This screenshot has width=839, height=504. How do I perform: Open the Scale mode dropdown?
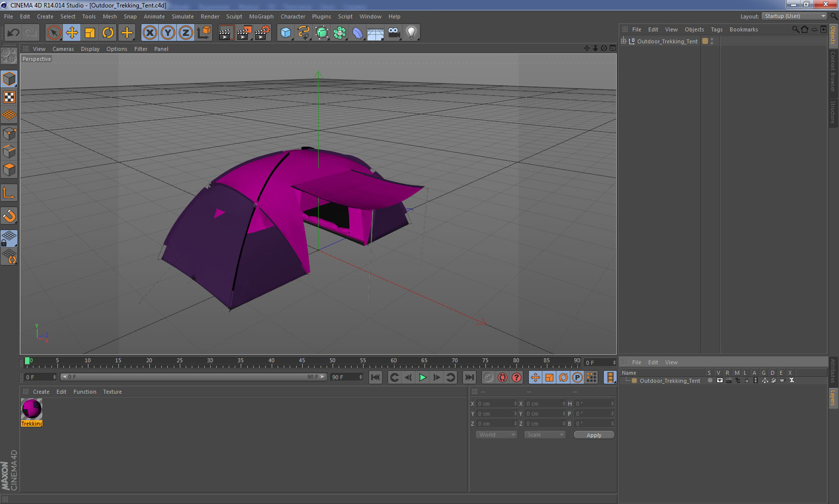tap(544, 435)
